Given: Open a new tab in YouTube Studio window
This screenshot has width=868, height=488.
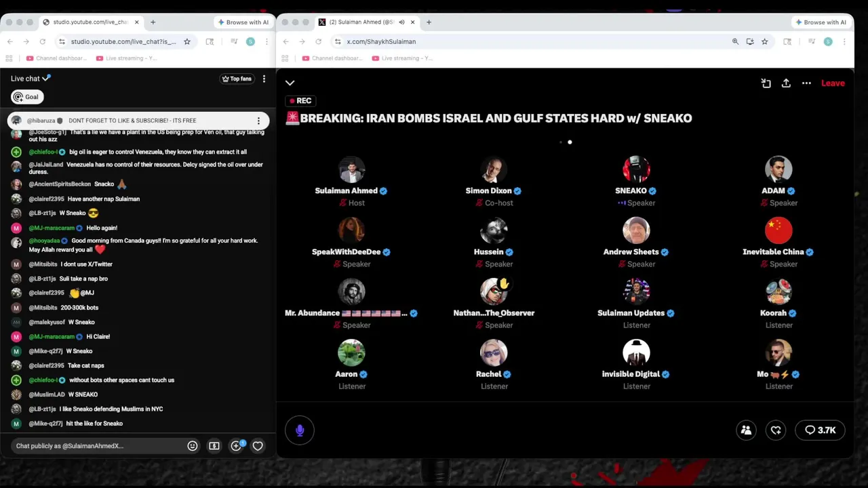Looking at the screenshot, I should [x=153, y=22].
